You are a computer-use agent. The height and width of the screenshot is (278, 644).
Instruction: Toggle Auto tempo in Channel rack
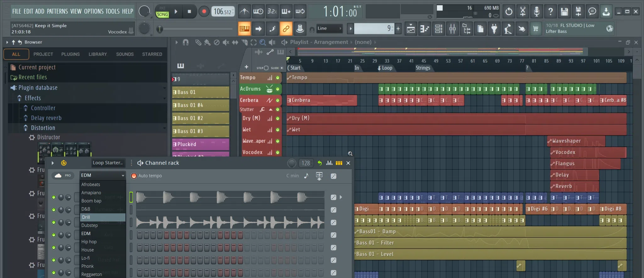(x=134, y=176)
